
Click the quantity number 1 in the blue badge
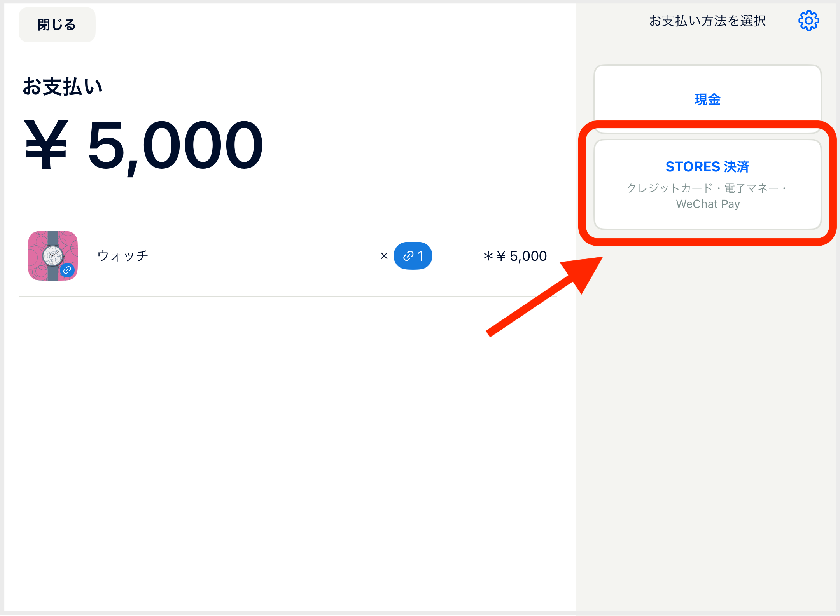[420, 256]
